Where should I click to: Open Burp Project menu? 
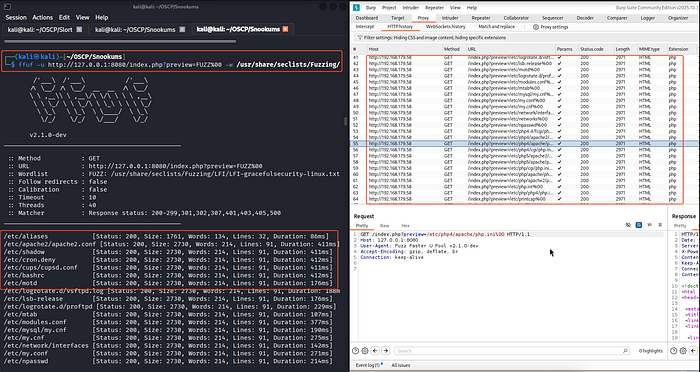click(389, 8)
